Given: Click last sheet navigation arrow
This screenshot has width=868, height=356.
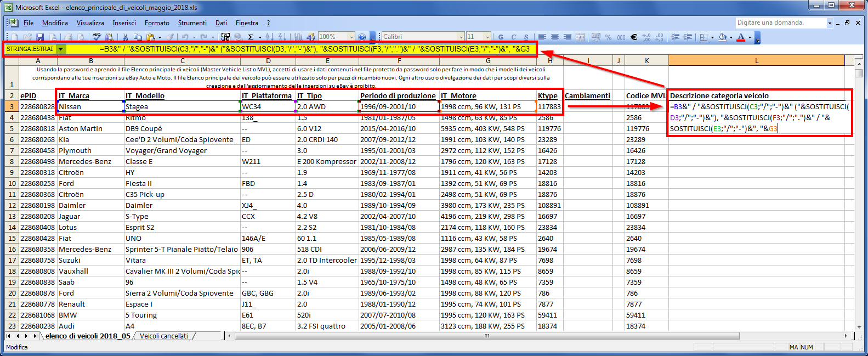Looking at the screenshot, I should [x=35, y=336].
